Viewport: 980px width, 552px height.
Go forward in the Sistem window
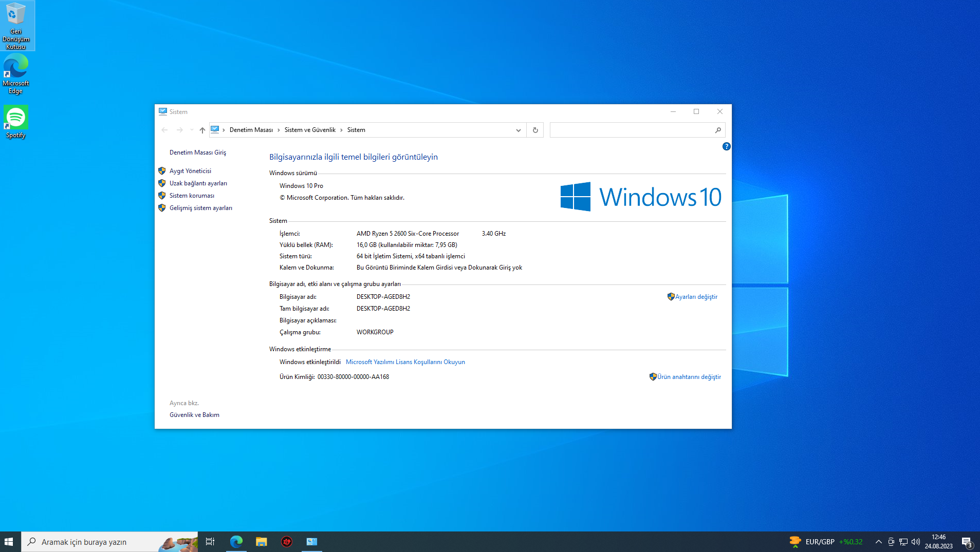pos(179,130)
